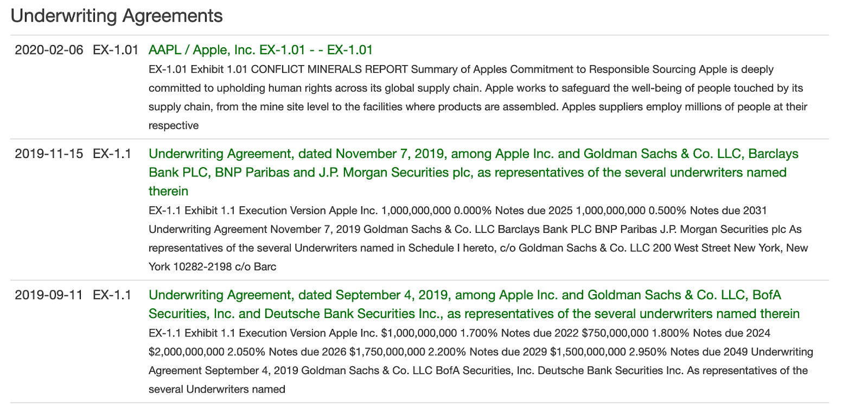The height and width of the screenshot is (406, 868).
Task: Click 'Securities, Inc. and Deutsche Bank' link line
Action: point(474,313)
